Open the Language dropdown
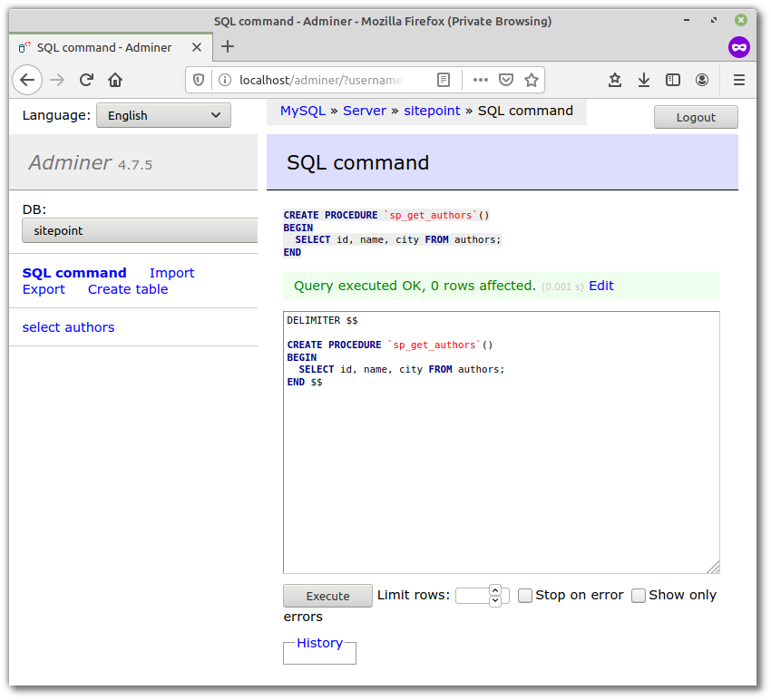This screenshot has height=700, width=771. tap(163, 115)
